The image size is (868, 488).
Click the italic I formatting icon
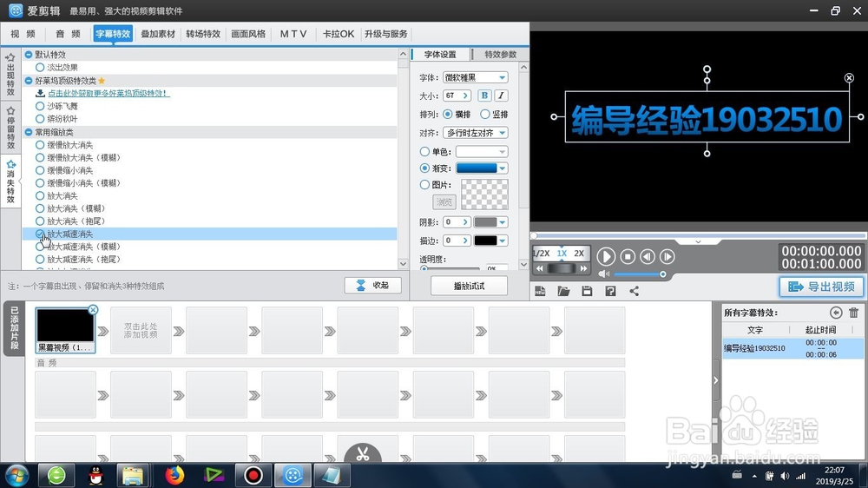[x=501, y=96]
